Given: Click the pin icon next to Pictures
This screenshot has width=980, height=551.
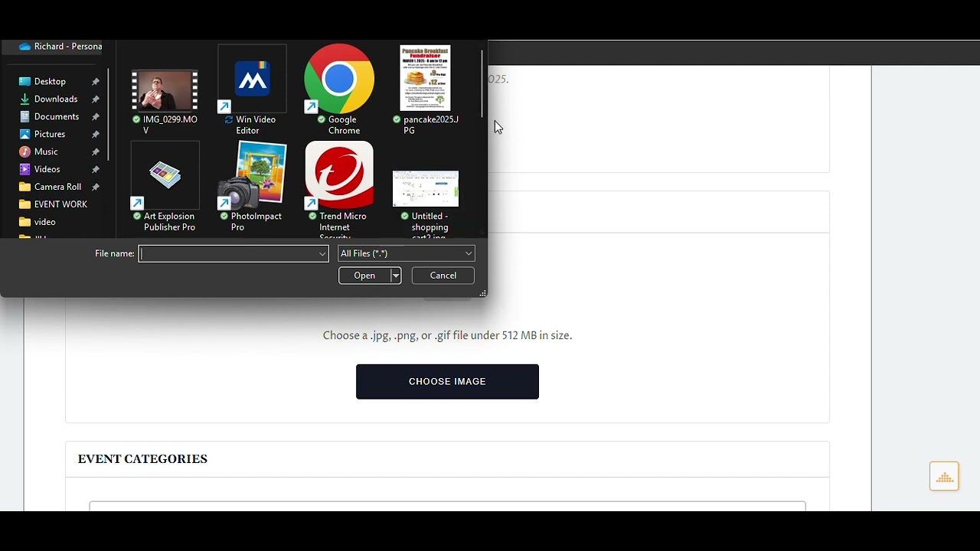Looking at the screenshot, I should [x=96, y=135].
